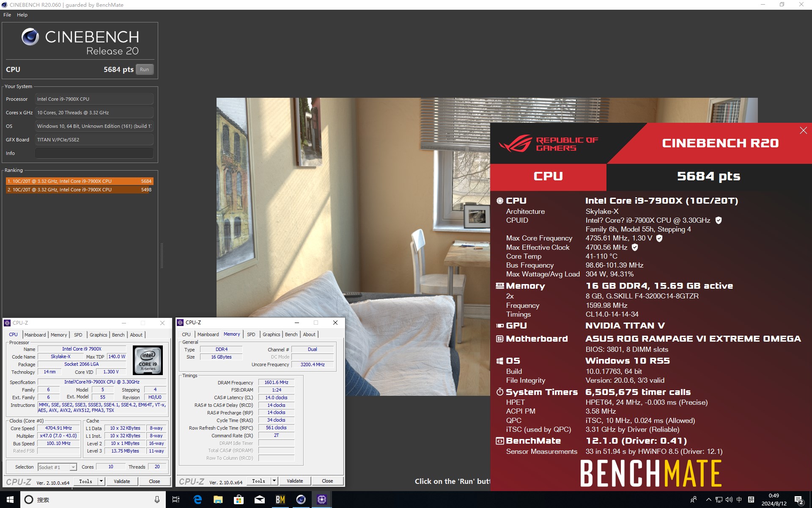Click the verified shield icon beside CPUID
Image resolution: width=812 pixels, height=508 pixels.
pos(718,220)
